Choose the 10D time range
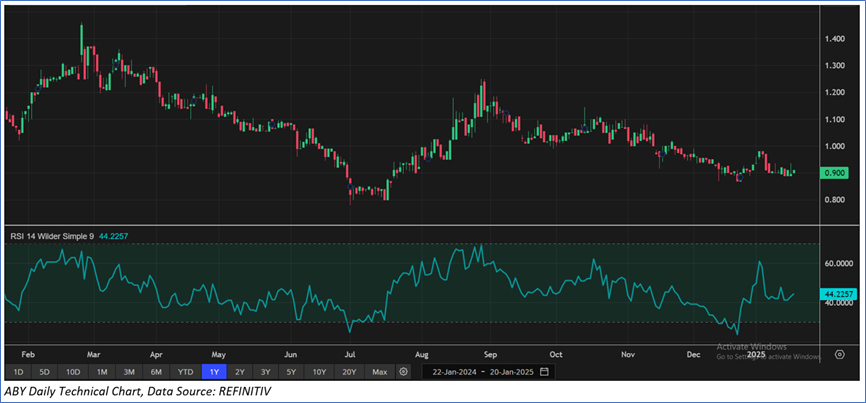Screen dimensions: 866x403 click(x=72, y=371)
